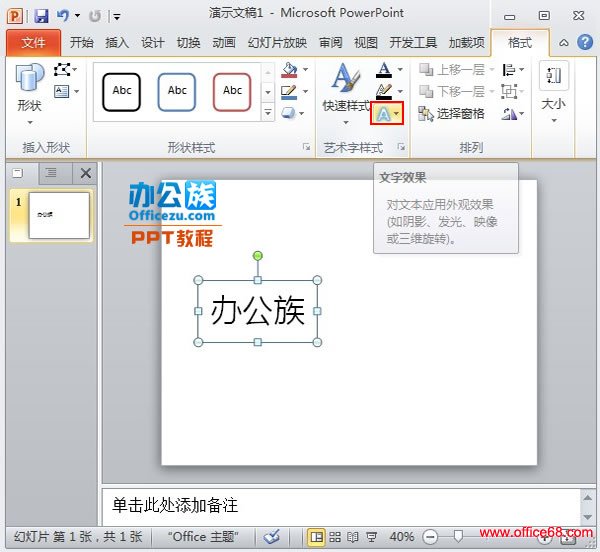600x552 pixels.
Task: Switch to the 设计 tab
Action: (152, 42)
